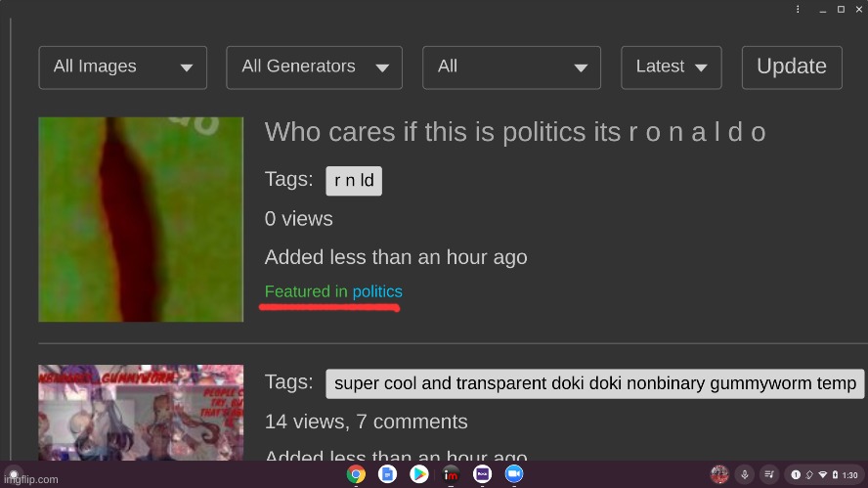Open the notification count indicator
Screen dimensions: 868x488
tap(796, 474)
